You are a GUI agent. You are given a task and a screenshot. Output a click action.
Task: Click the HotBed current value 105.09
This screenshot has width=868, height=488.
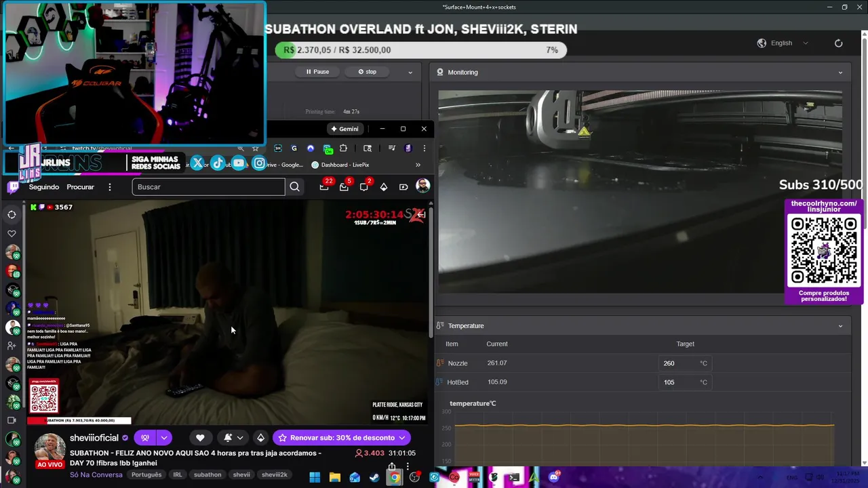tap(497, 382)
